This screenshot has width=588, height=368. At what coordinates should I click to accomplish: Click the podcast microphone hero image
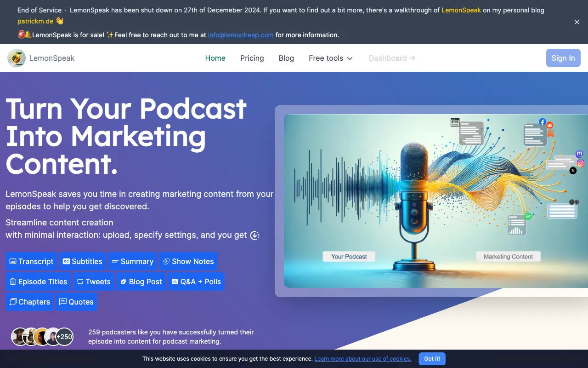[436, 201]
